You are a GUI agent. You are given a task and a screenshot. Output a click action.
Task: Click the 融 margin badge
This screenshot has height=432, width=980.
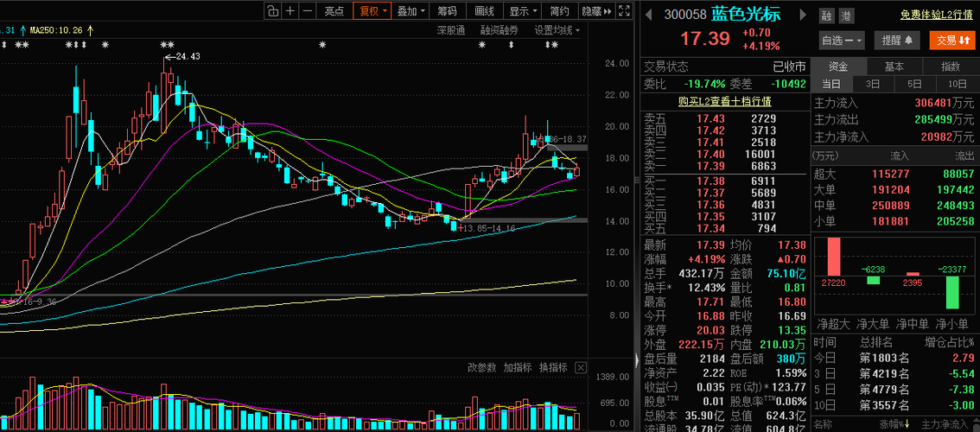tap(827, 16)
